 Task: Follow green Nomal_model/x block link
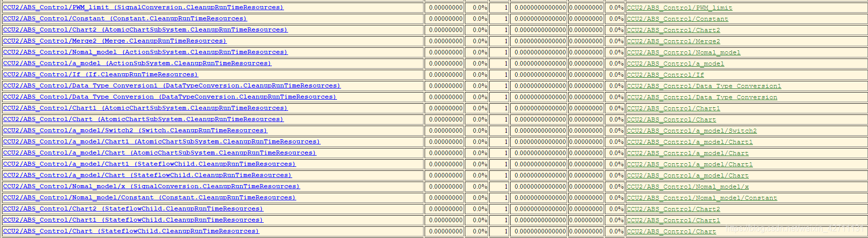tap(688, 187)
